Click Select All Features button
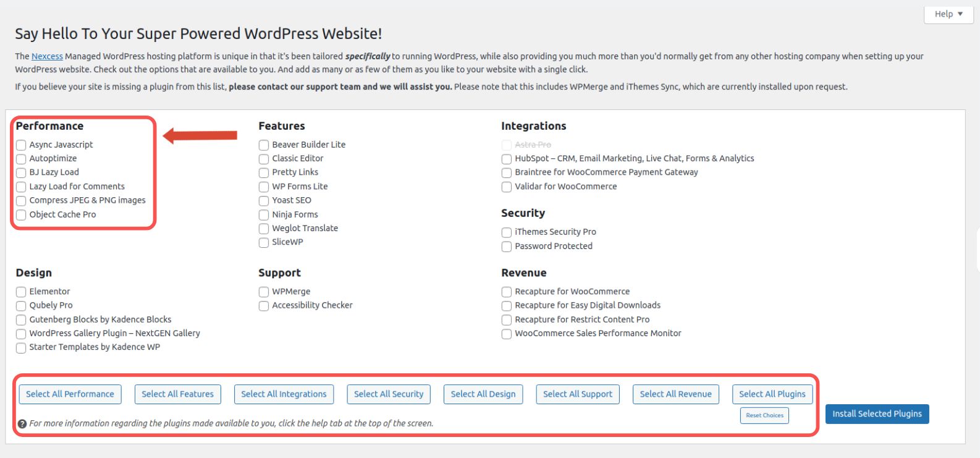The height and width of the screenshot is (458, 980). [178, 394]
